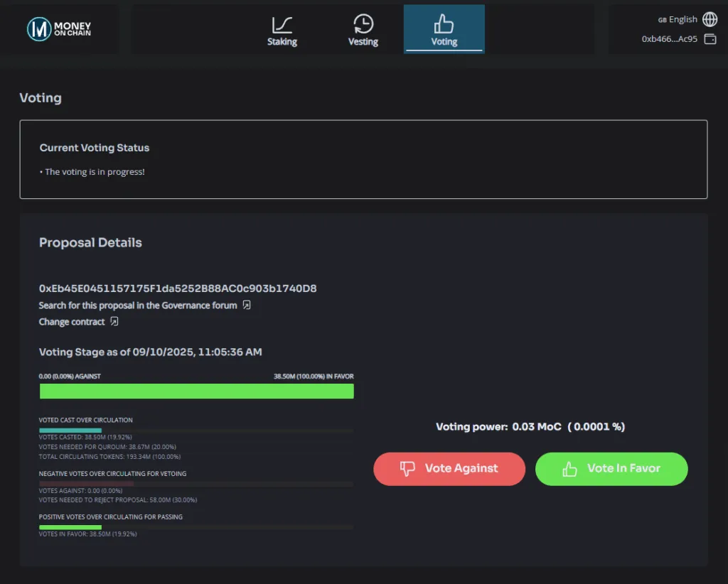The image size is (728, 584).
Task: Select the Voting thumbs-up tab
Action: (444, 30)
